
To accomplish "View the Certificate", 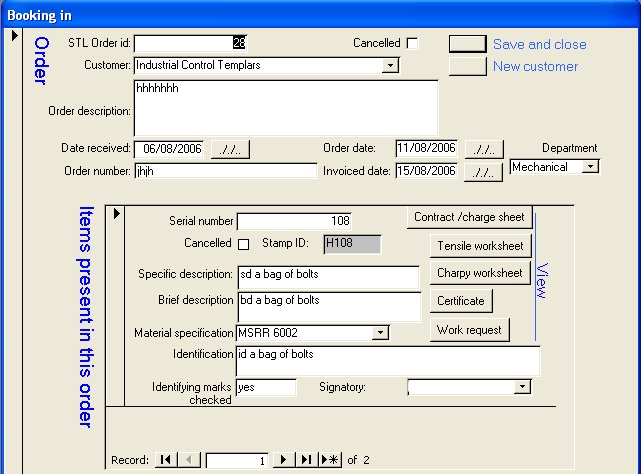I will tap(460, 301).
